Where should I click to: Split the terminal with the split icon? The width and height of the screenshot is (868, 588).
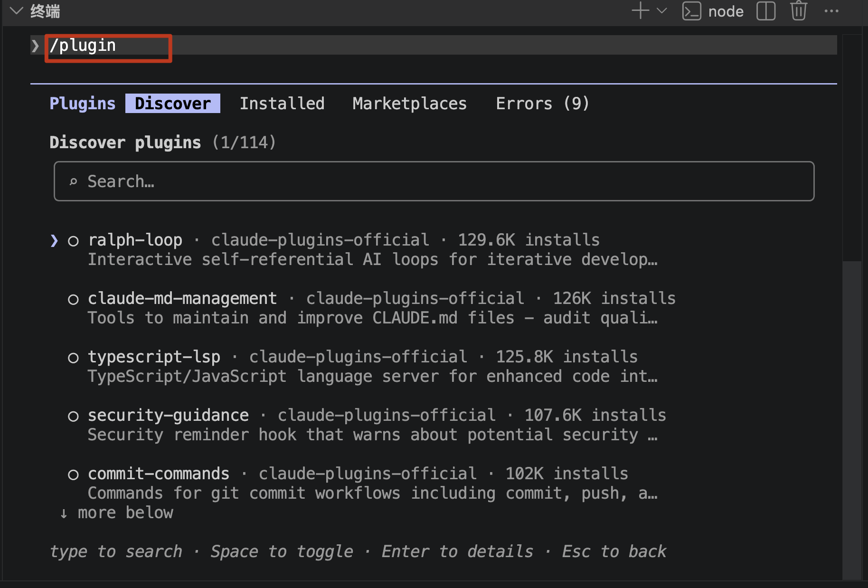(x=765, y=11)
